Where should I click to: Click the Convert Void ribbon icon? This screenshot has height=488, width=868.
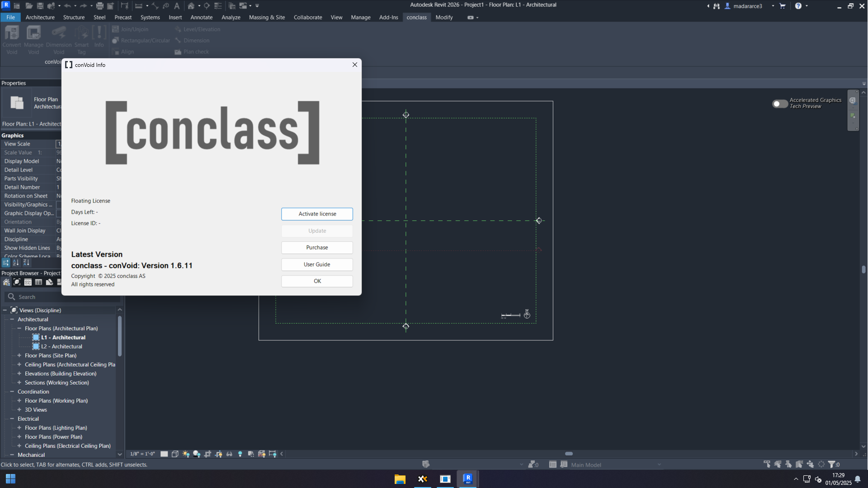tap(12, 40)
